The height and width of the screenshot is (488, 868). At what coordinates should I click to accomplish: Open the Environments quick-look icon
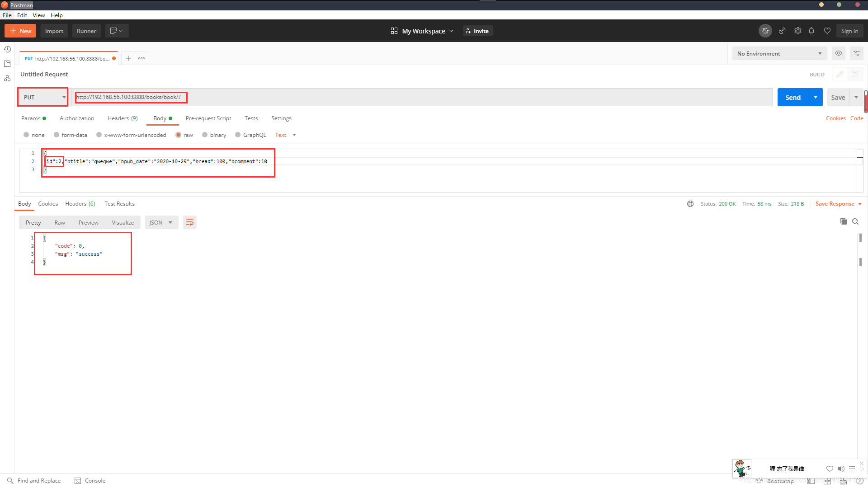tap(839, 53)
